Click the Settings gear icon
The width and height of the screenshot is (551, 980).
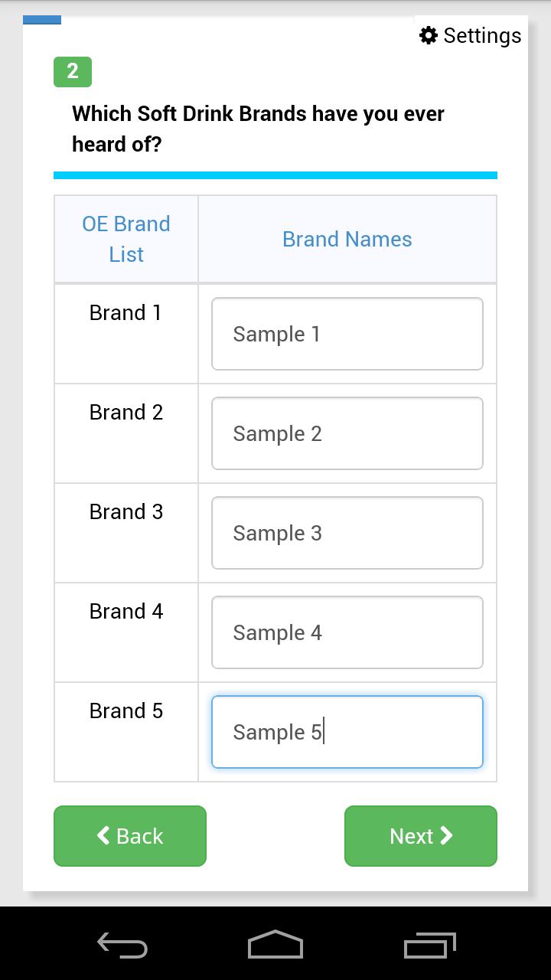point(428,35)
